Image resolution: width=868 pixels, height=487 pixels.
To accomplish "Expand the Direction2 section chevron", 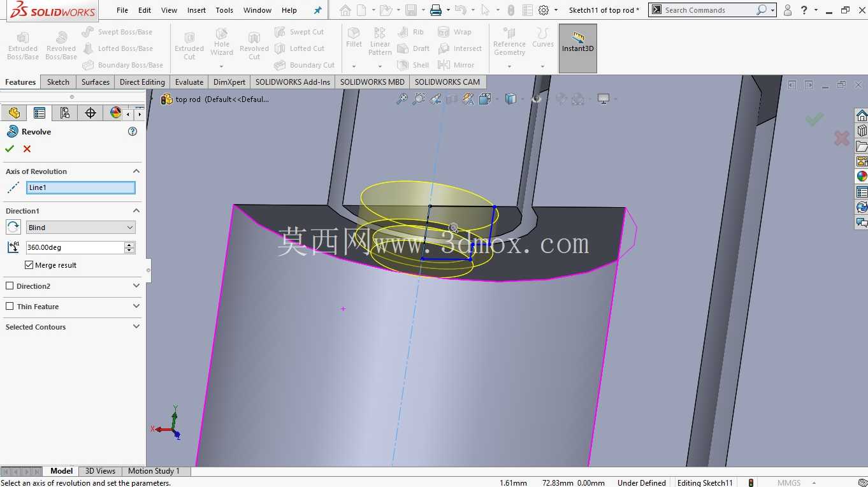I will 136,286.
